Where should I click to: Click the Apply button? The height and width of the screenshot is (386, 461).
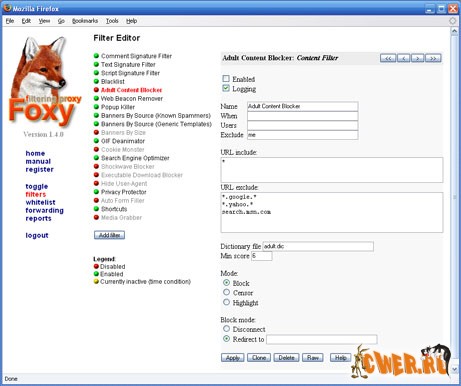tap(233, 358)
